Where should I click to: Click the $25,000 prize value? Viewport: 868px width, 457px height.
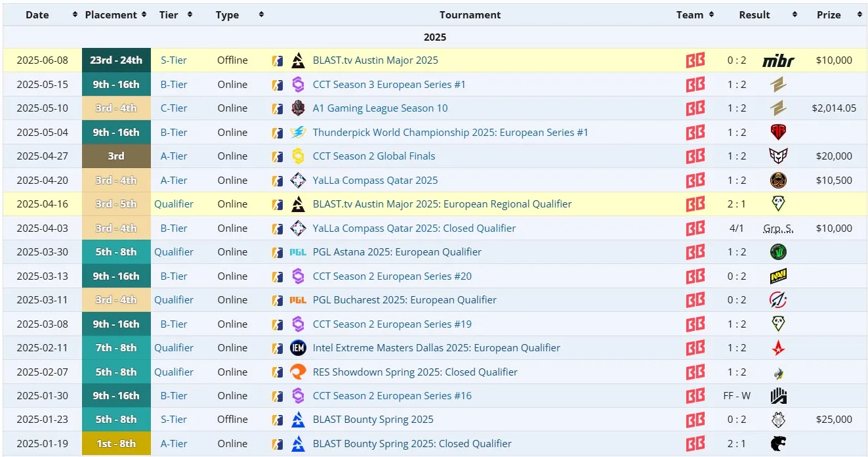click(834, 420)
